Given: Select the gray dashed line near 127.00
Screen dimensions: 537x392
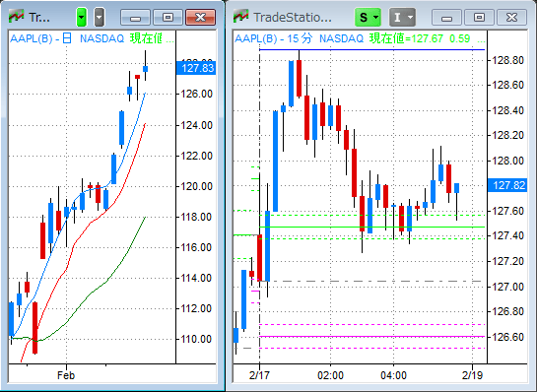Looking at the screenshot, I should tap(371, 281).
